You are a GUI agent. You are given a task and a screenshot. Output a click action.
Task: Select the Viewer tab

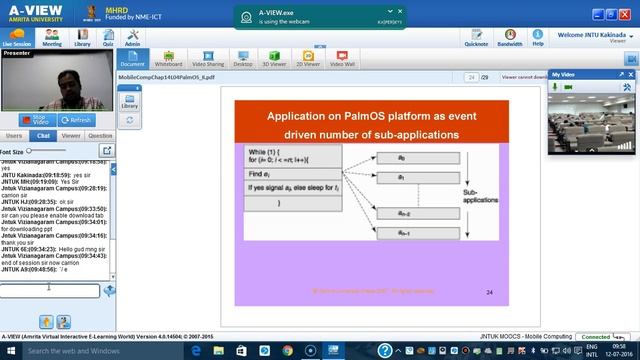pos(71,136)
